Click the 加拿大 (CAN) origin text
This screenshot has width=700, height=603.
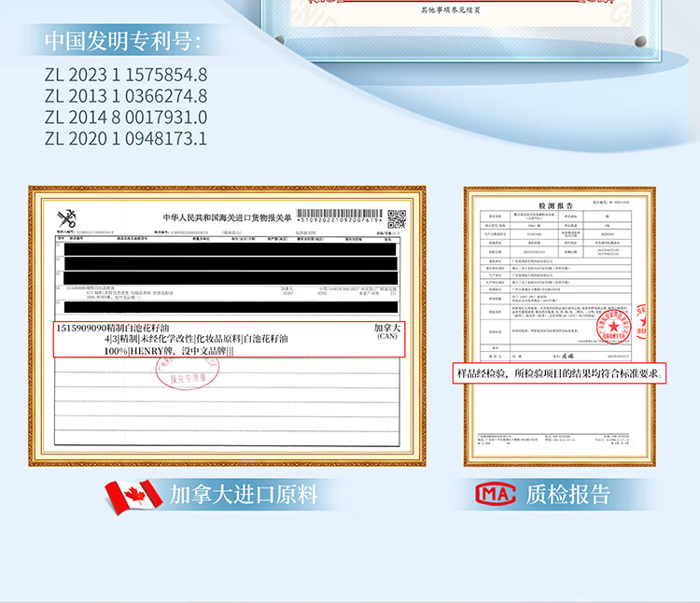pyautogui.click(x=386, y=331)
